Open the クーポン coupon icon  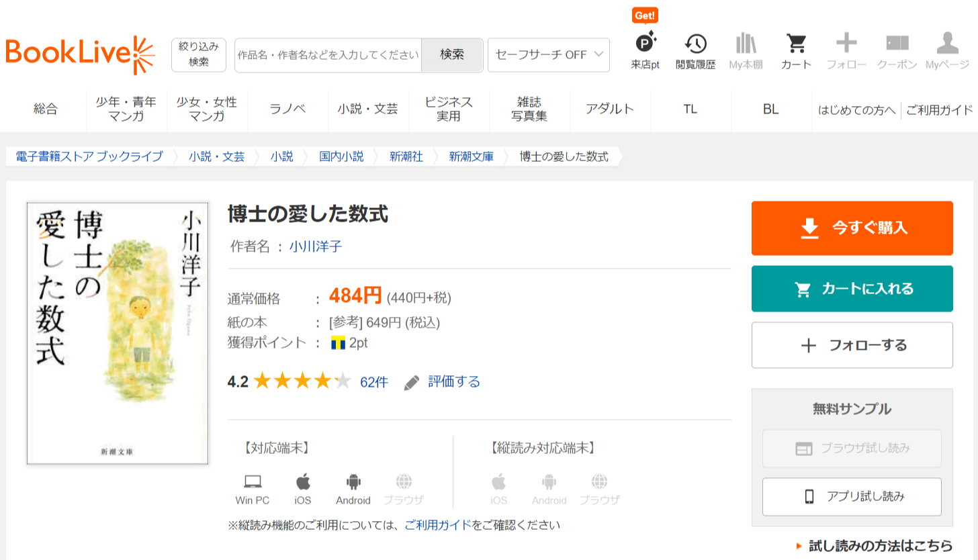pyautogui.click(x=897, y=44)
